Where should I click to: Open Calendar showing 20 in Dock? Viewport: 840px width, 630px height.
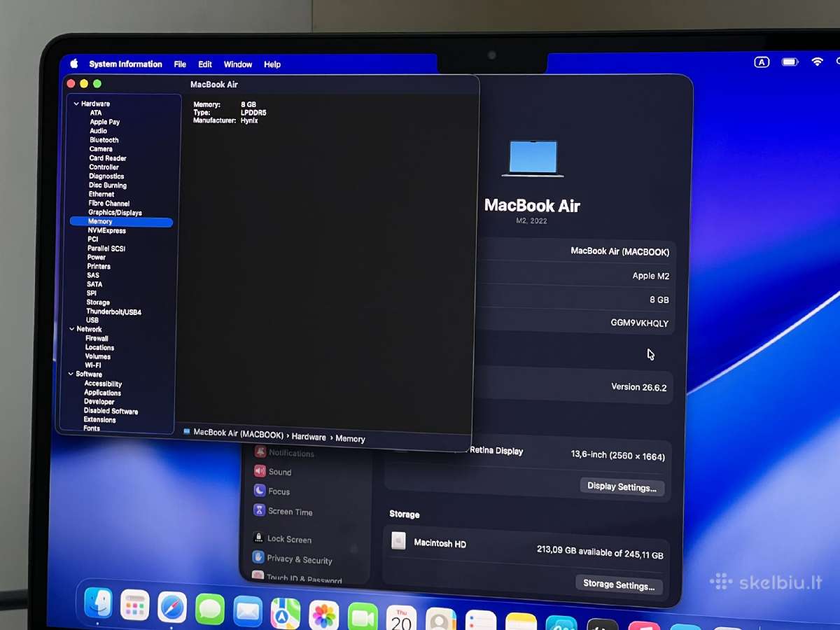coord(401,617)
